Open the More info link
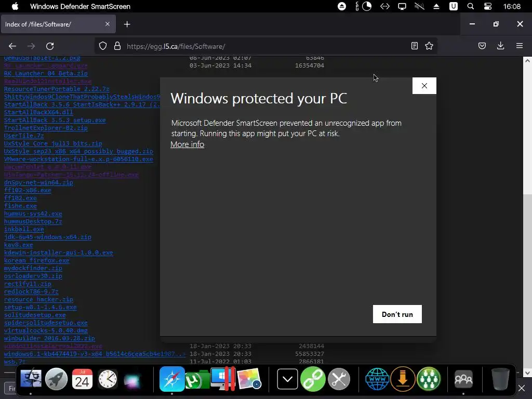Screen dimensions: 532x399 (x=187, y=144)
